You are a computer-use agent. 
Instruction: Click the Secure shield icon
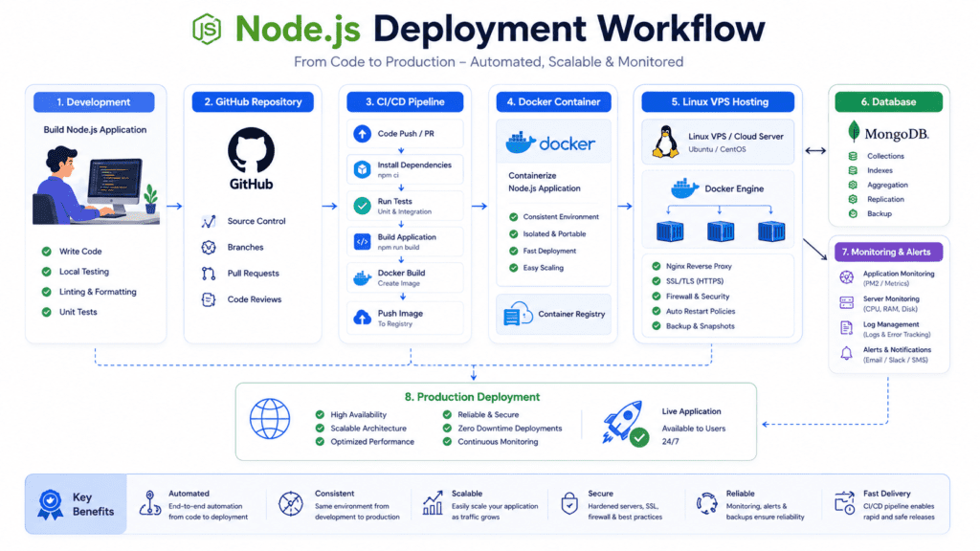pyautogui.click(x=569, y=503)
